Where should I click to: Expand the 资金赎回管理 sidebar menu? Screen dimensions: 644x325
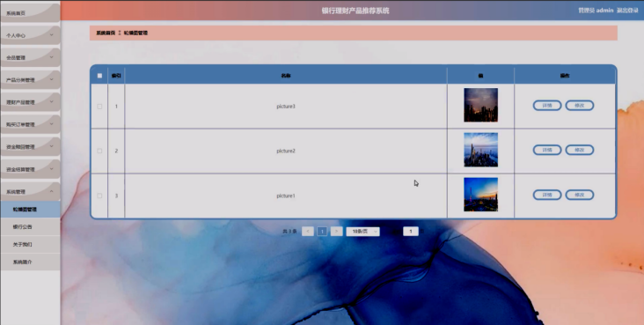pyautogui.click(x=30, y=147)
